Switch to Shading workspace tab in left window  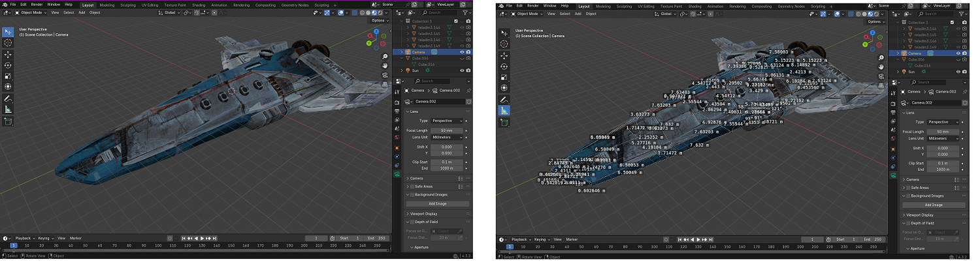199,5
